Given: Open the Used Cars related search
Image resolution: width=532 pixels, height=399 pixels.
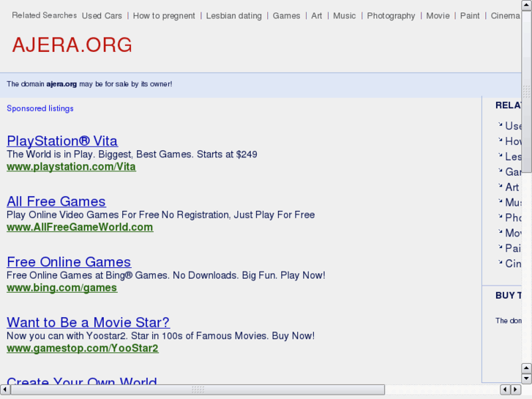Looking at the screenshot, I should pyautogui.click(x=102, y=15).
